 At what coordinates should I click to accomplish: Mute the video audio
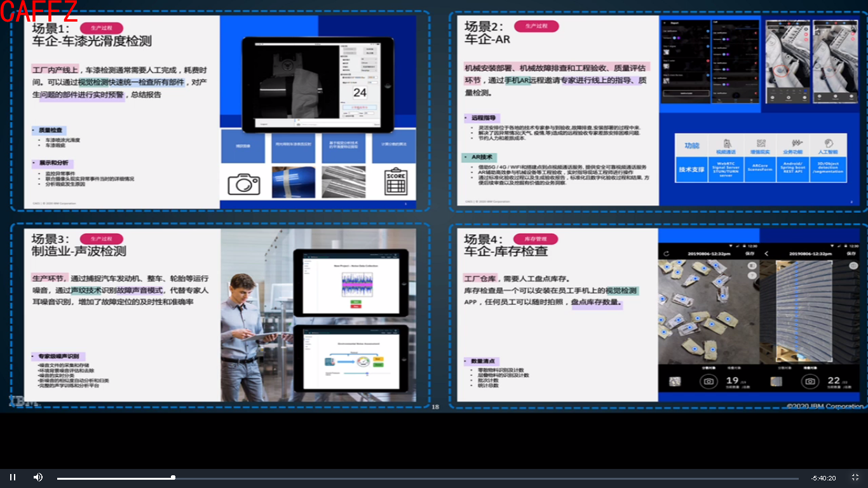point(38,477)
